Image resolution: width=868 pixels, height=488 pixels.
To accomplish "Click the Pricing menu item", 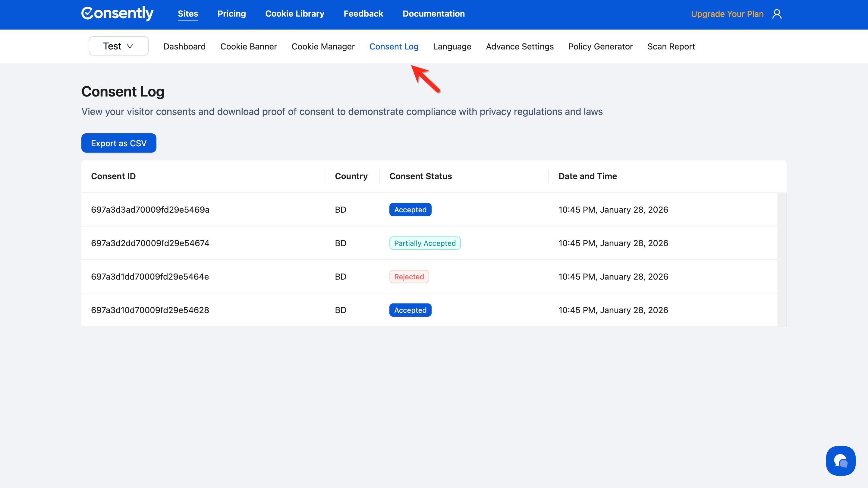I will [231, 14].
